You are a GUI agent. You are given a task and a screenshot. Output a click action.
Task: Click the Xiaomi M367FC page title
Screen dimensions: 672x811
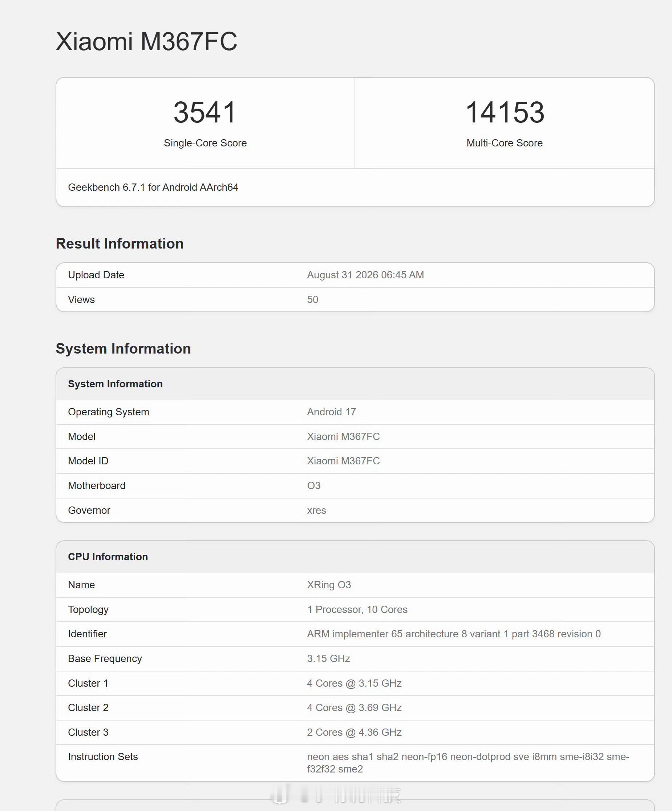(146, 41)
